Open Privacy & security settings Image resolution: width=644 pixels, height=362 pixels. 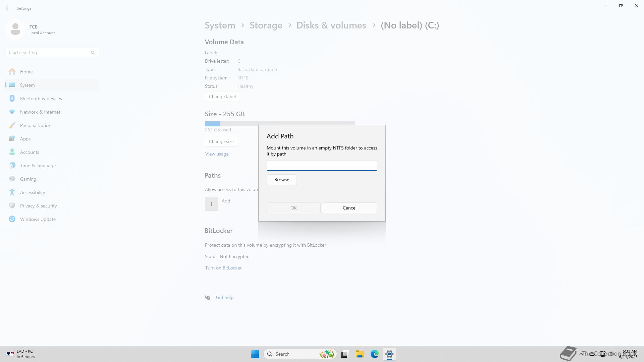(x=38, y=206)
